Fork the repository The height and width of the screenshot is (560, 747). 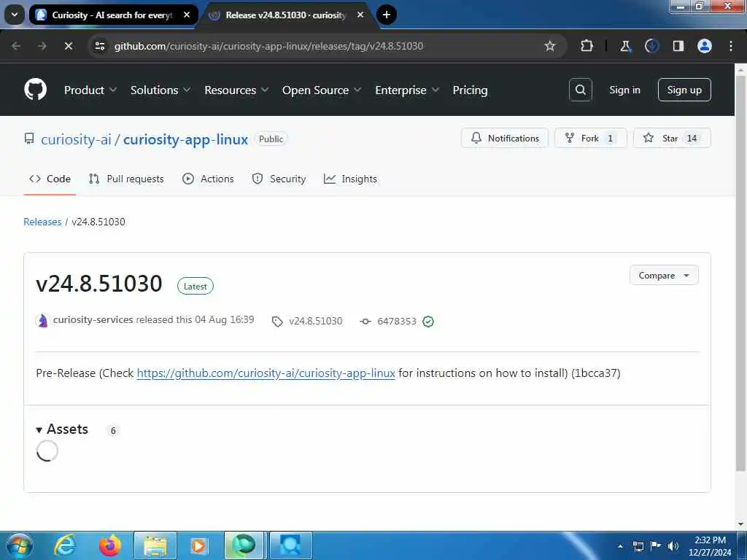click(x=591, y=138)
